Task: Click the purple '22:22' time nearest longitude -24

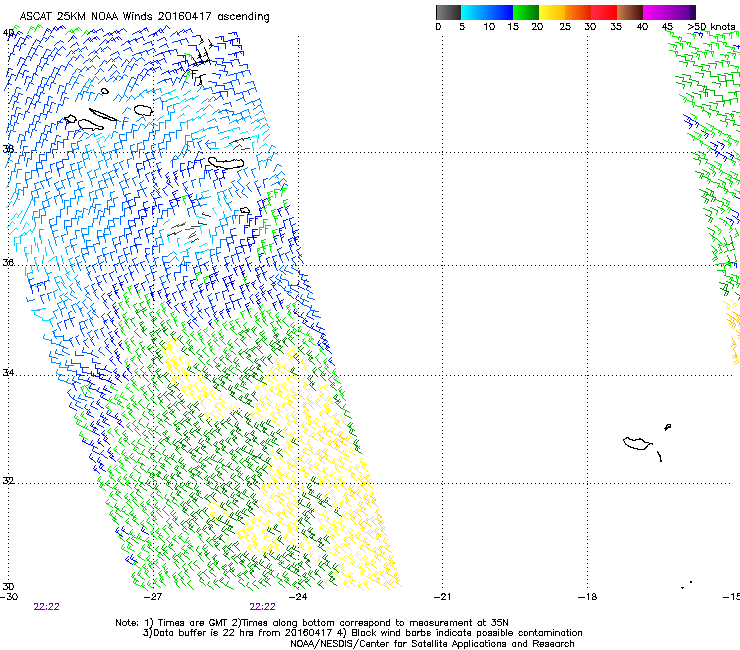Action: tap(262, 607)
